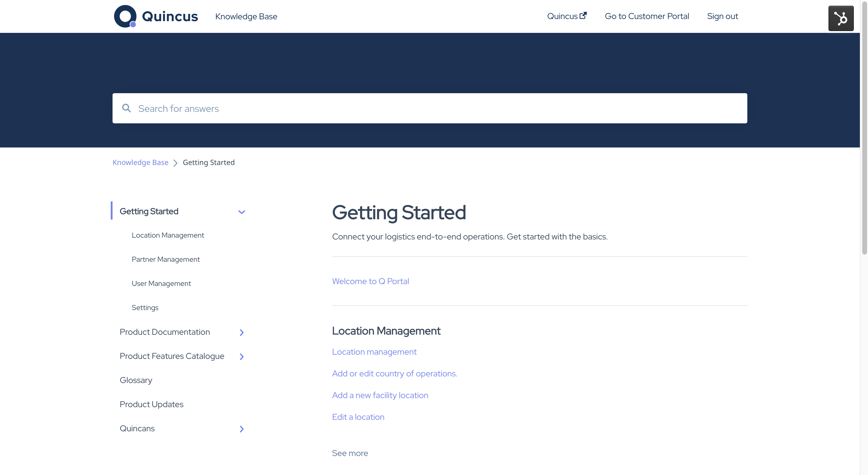The image size is (868, 475).
Task: Open Product Documentation category
Action: click(x=165, y=332)
